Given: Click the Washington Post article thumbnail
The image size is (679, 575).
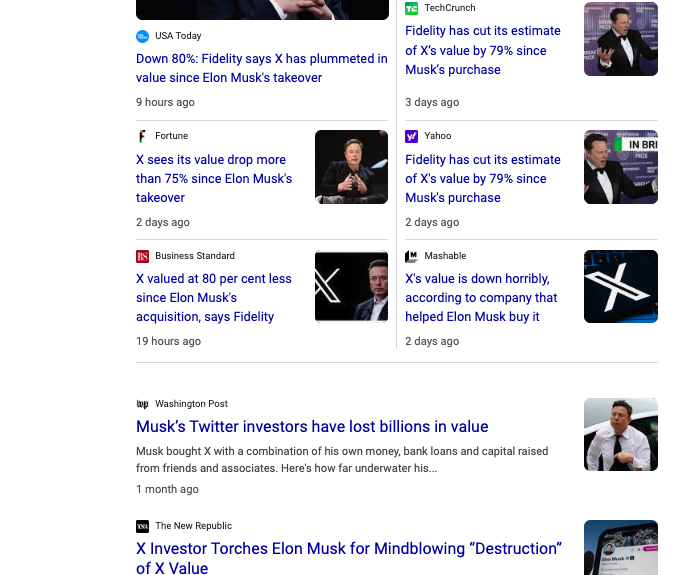Looking at the screenshot, I should point(620,434).
